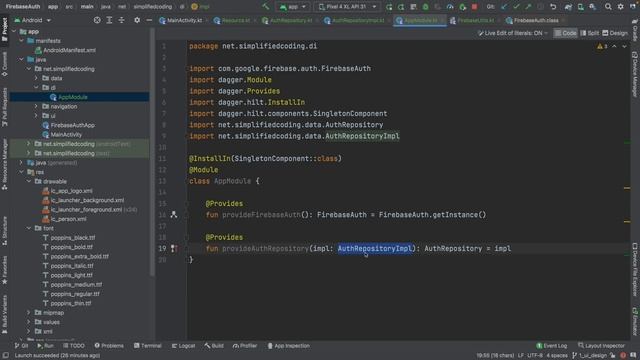The image size is (640, 360).
Task: Click the Git Push arrow icon
Action: click(x=529, y=7)
